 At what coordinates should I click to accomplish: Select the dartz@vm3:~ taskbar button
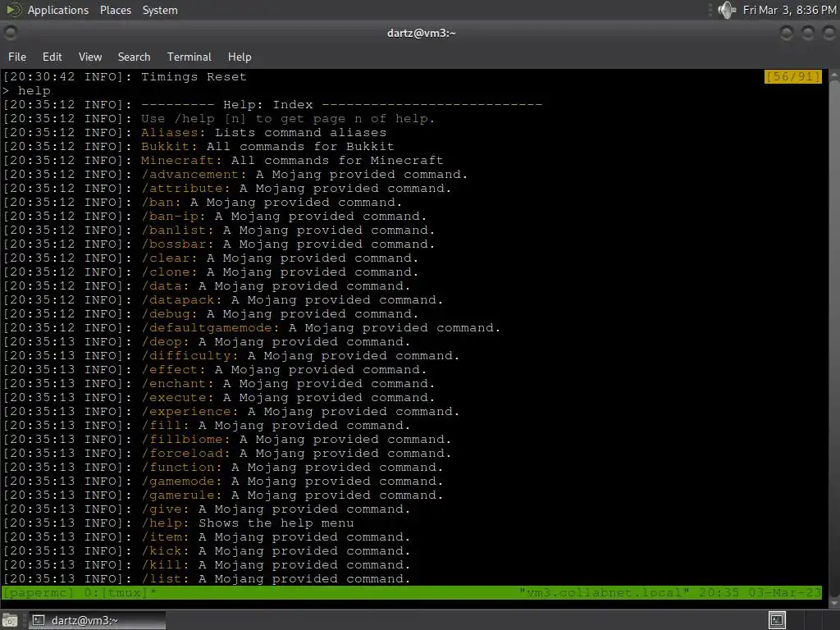97,620
